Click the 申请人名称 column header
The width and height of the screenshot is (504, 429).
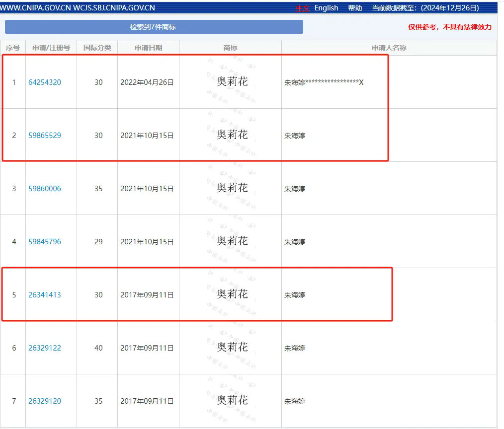tap(389, 48)
